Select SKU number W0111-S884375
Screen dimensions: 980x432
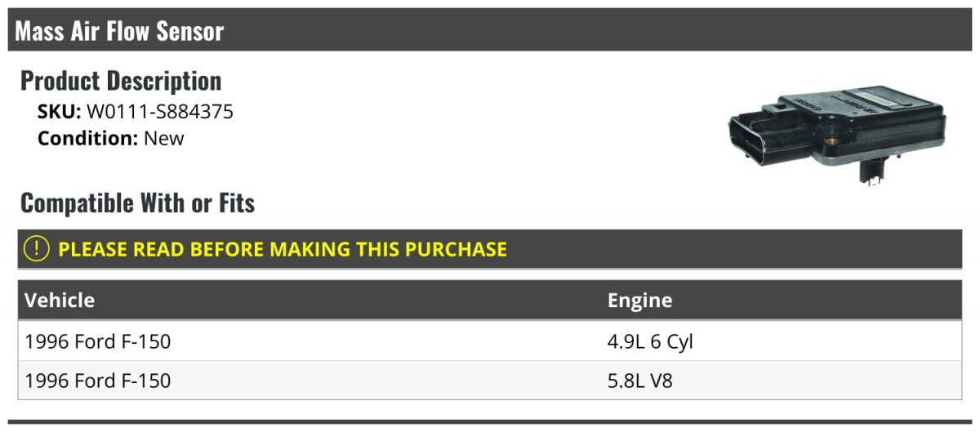(x=159, y=112)
